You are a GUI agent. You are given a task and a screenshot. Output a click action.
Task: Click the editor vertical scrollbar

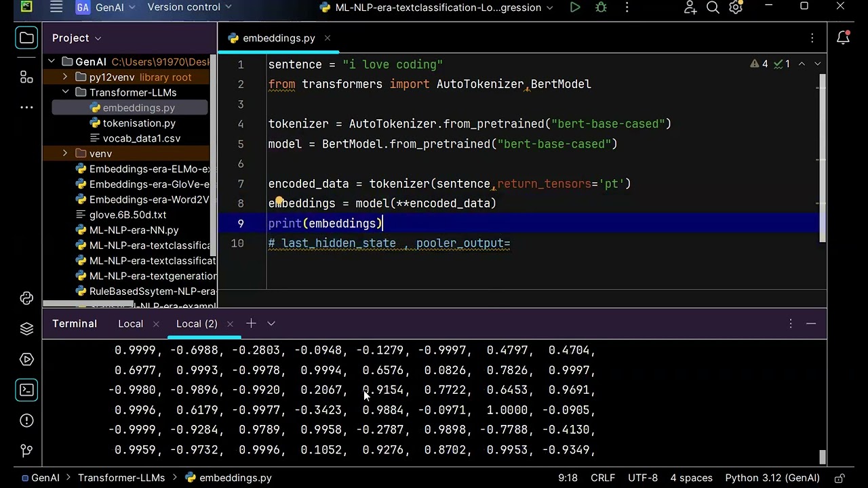(823, 157)
